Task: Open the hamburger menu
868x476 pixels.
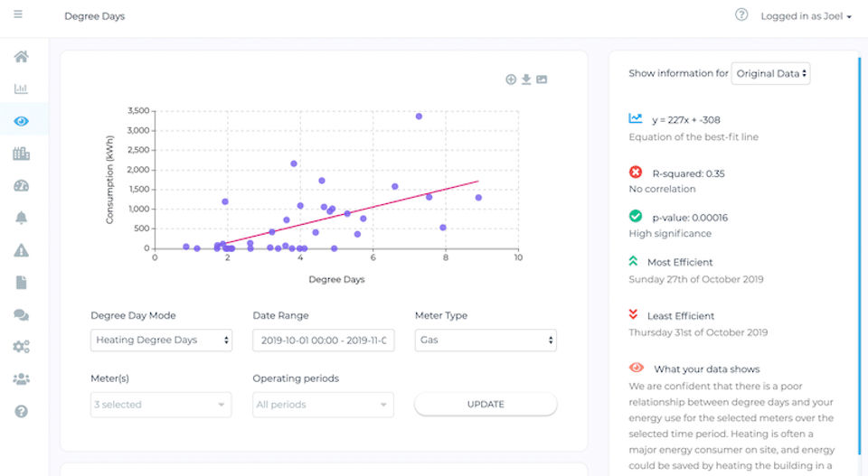Action: point(18,14)
